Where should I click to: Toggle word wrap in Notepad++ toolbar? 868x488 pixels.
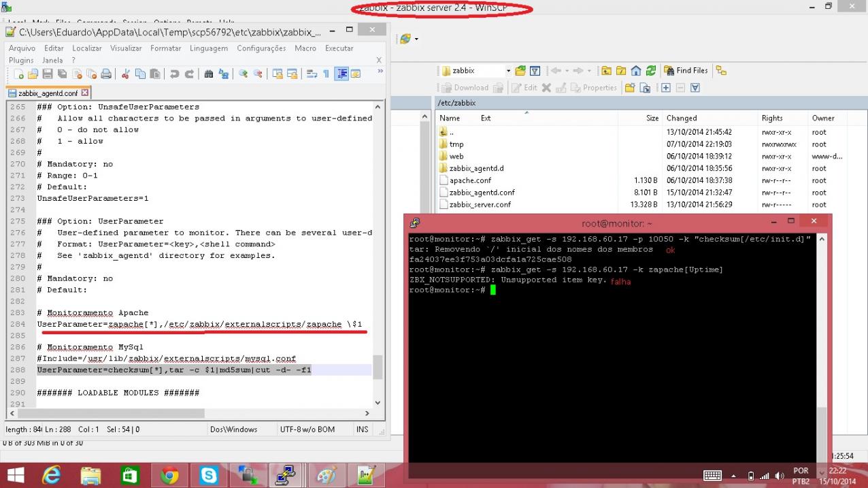pyautogui.click(x=312, y=74)
